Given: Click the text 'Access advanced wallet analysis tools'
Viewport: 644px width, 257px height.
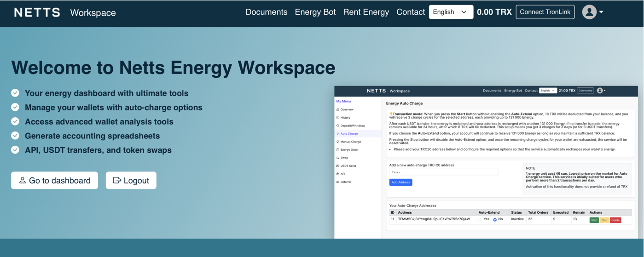Looking at the screenshot, I should point(99,122).
